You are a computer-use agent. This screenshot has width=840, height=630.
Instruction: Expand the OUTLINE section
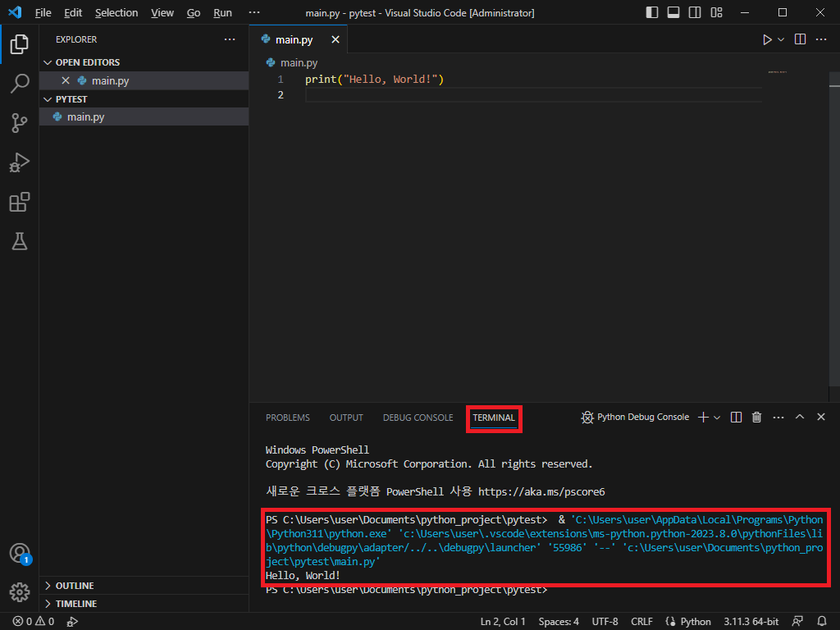(75, 586)
